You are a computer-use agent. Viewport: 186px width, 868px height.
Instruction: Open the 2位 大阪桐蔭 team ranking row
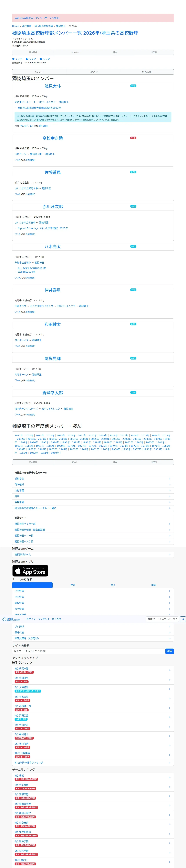pyautogui.click(x=93, y=787)
